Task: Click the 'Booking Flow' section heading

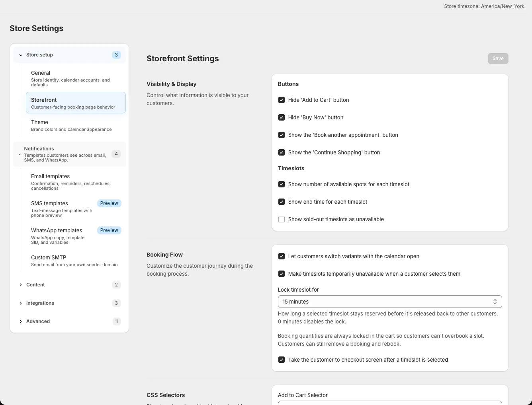Action: click(164, 255)
